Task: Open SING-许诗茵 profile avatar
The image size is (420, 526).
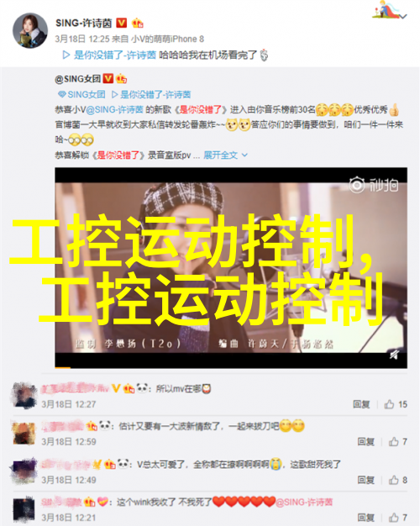Action: click(30, 31)
